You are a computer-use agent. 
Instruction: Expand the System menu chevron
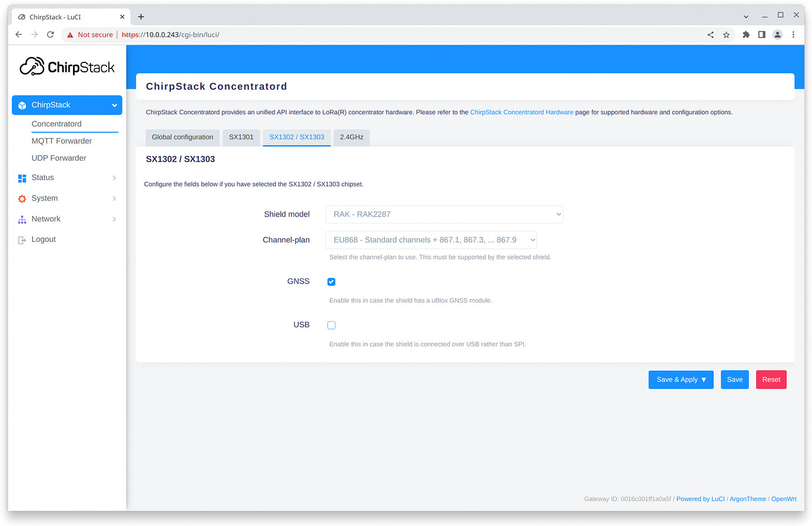[x=114, y=199]
